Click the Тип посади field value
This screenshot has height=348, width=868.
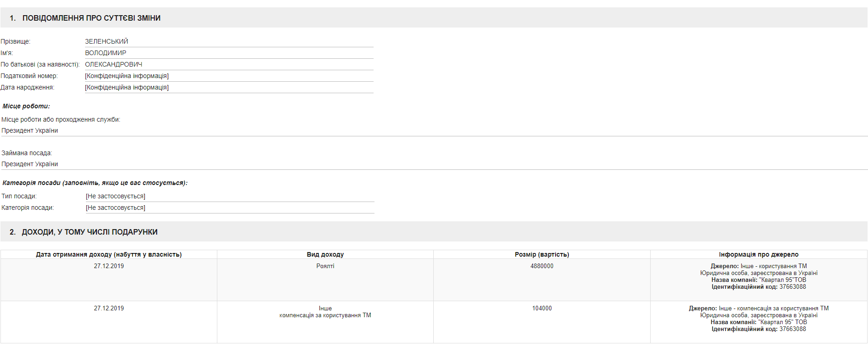115,196
